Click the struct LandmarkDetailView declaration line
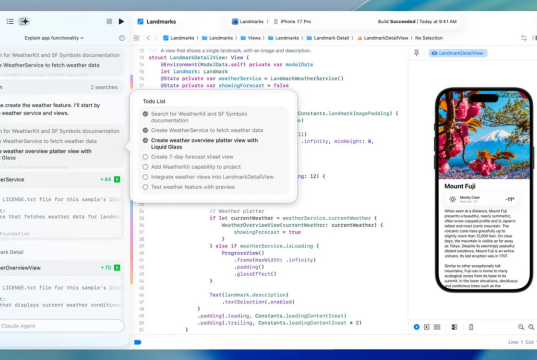 [x=199, y=58]
